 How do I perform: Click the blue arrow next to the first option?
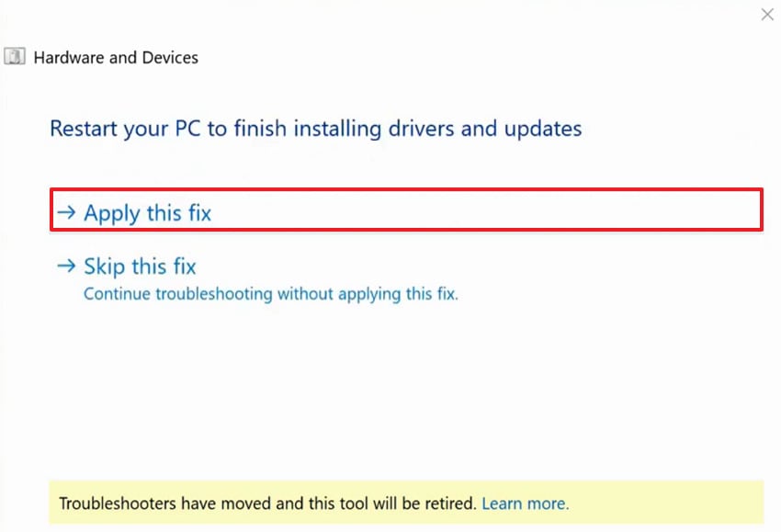click(x=66, y=211)
